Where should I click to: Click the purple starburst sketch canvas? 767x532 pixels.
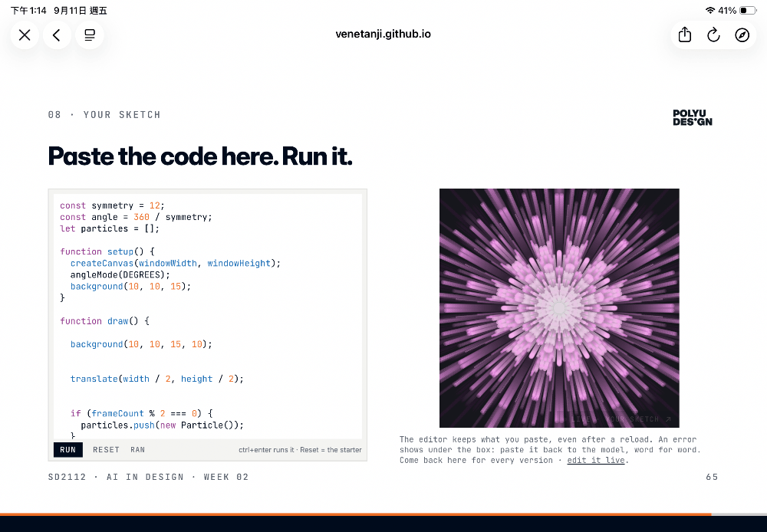559,308
